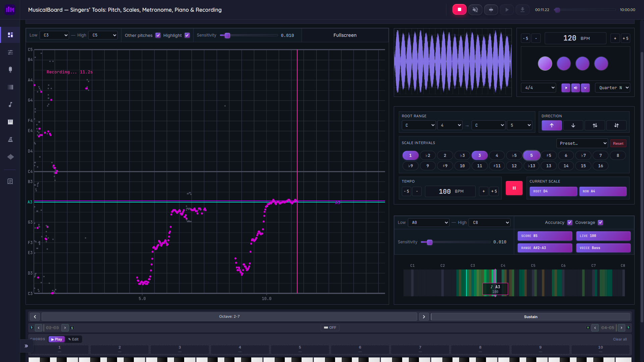Uncheck the Highlight checkbox
This screenshot has width=644, height=362.
pos(187,35)
